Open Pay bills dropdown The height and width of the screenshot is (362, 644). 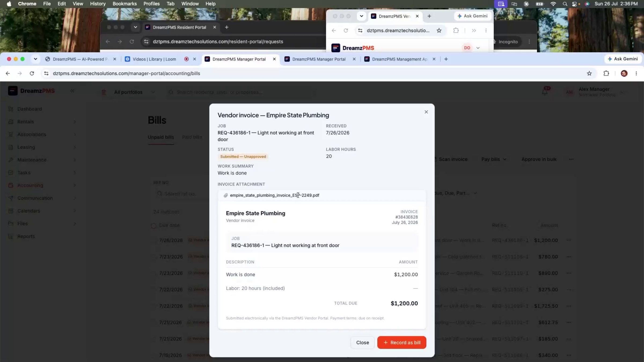(494, 159)
